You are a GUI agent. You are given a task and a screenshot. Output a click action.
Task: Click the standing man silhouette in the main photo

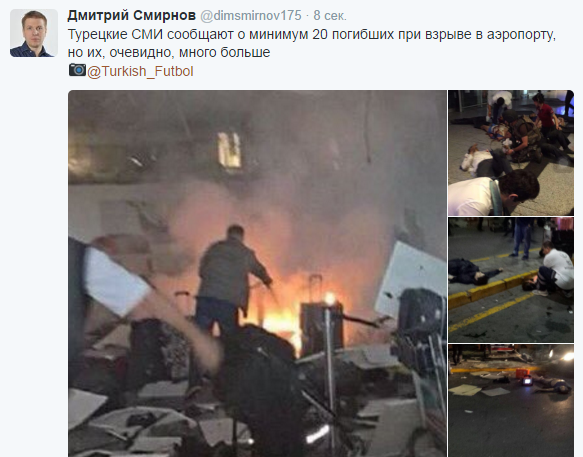point(231,281)
